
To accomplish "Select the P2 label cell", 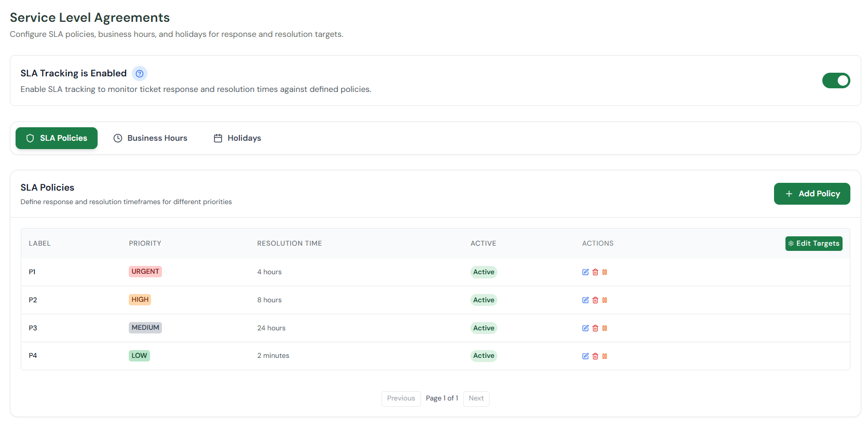I will click(33, 300).
